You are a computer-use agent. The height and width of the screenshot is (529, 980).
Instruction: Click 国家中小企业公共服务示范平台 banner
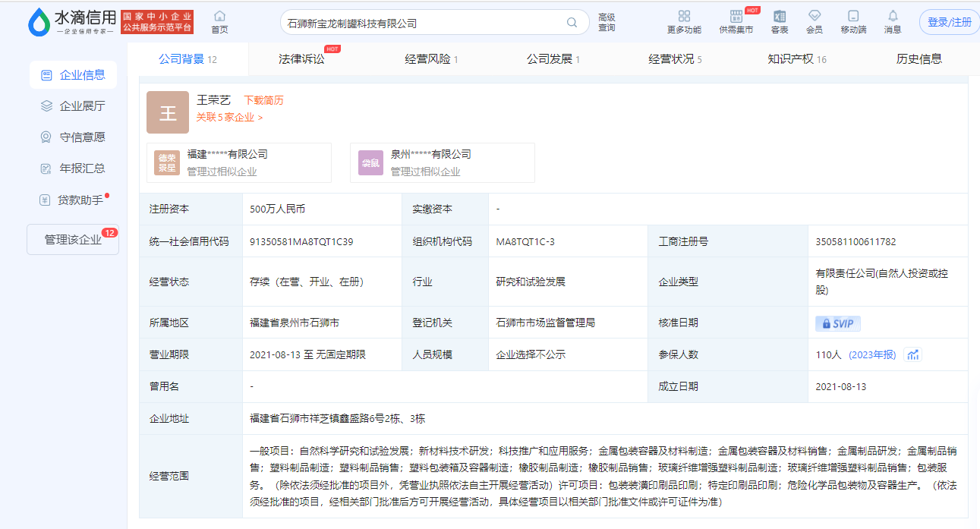[157, 22]
